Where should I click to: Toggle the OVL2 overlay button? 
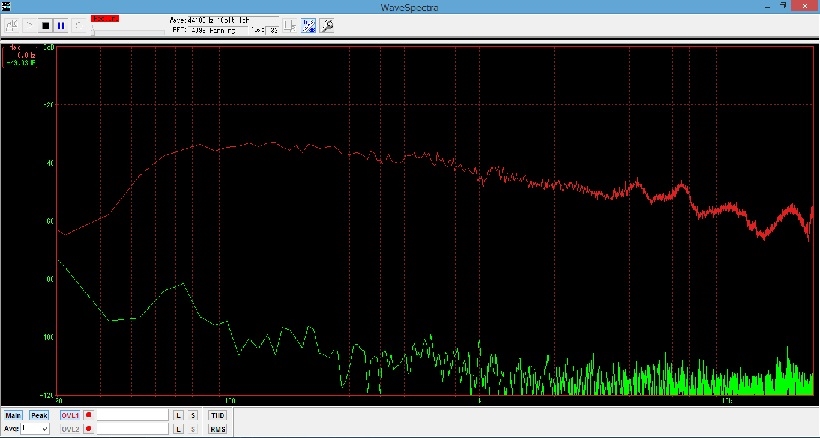click(69, 429)
